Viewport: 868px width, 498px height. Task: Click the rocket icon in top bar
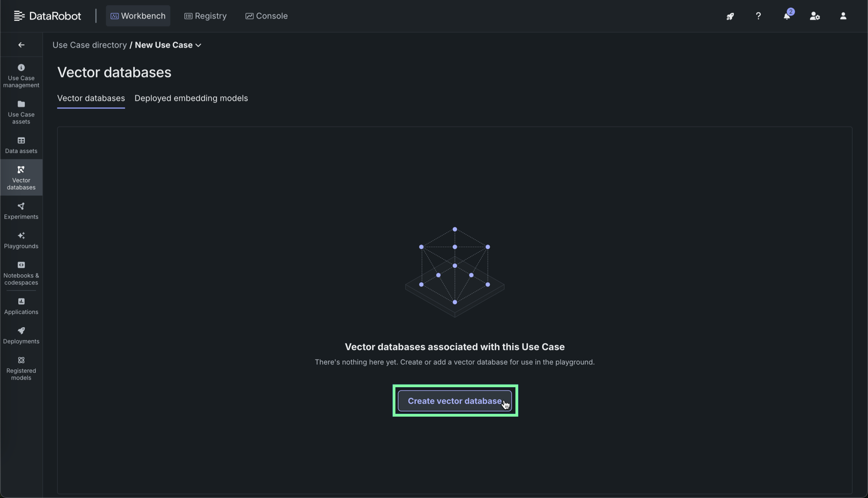[x=730, y=16]
